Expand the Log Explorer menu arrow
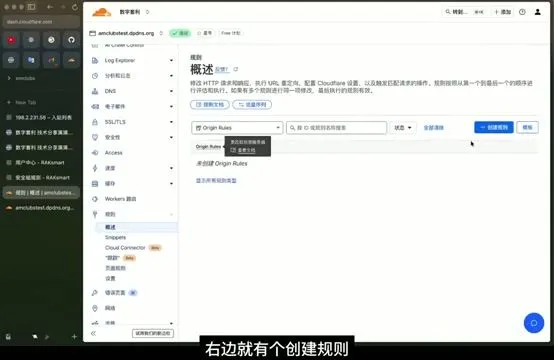 coord(171,60)
